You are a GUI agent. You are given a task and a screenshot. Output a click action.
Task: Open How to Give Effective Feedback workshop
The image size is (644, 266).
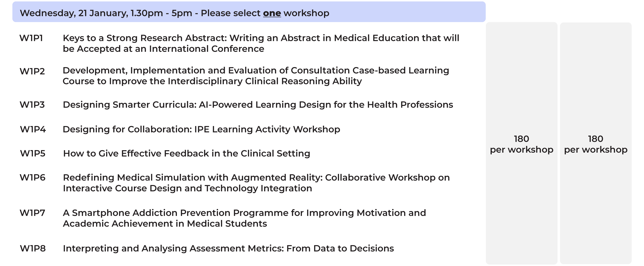[186, 153]
